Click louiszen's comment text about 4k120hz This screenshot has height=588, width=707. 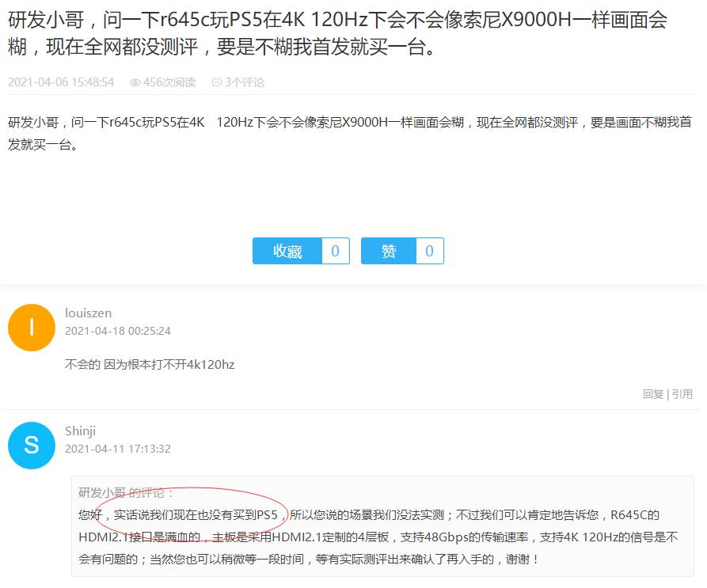(150, 365)
